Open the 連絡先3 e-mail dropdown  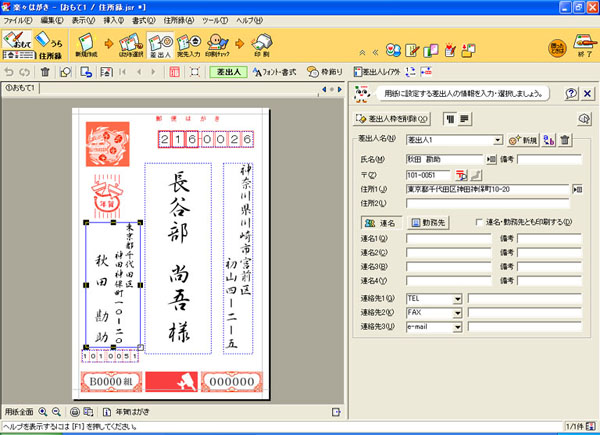[x=457, y=326]
